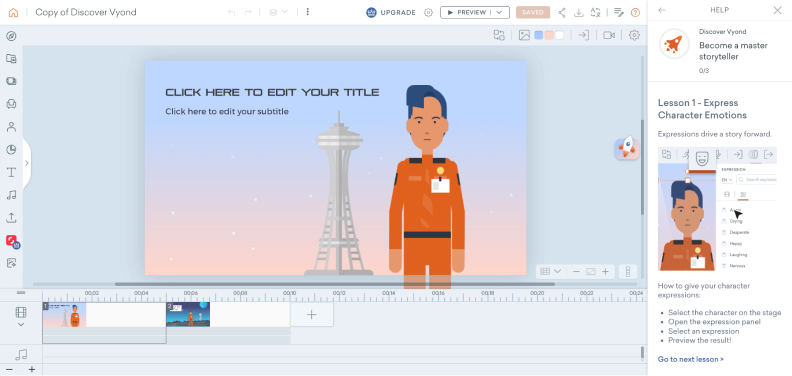
Task: Click the Upgrade button
Action: point(391,12)
